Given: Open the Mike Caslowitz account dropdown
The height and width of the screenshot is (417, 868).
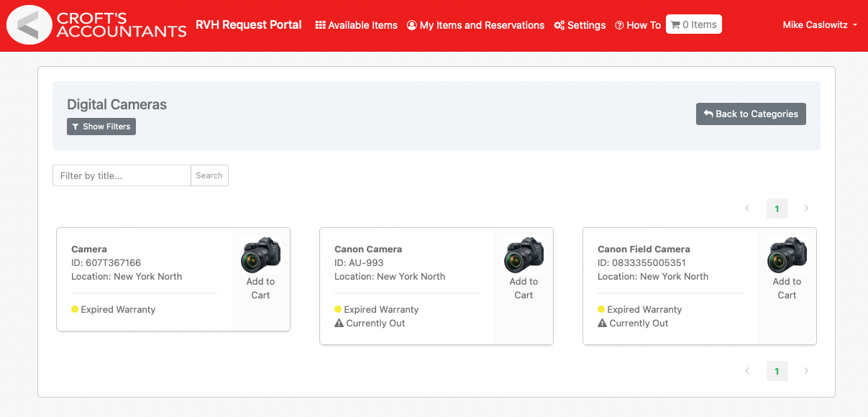Looking at the screenshot, I should [x=819, y=24].
